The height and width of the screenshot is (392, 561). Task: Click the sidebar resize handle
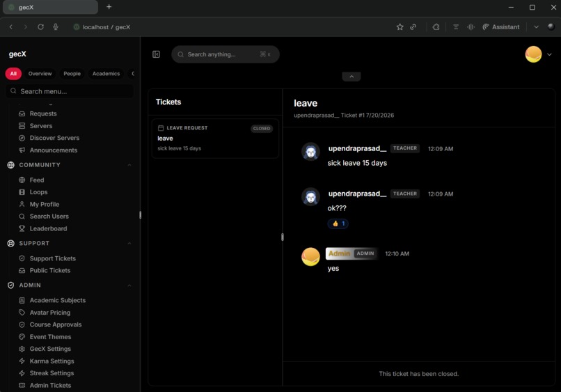[x=141, y=214]
